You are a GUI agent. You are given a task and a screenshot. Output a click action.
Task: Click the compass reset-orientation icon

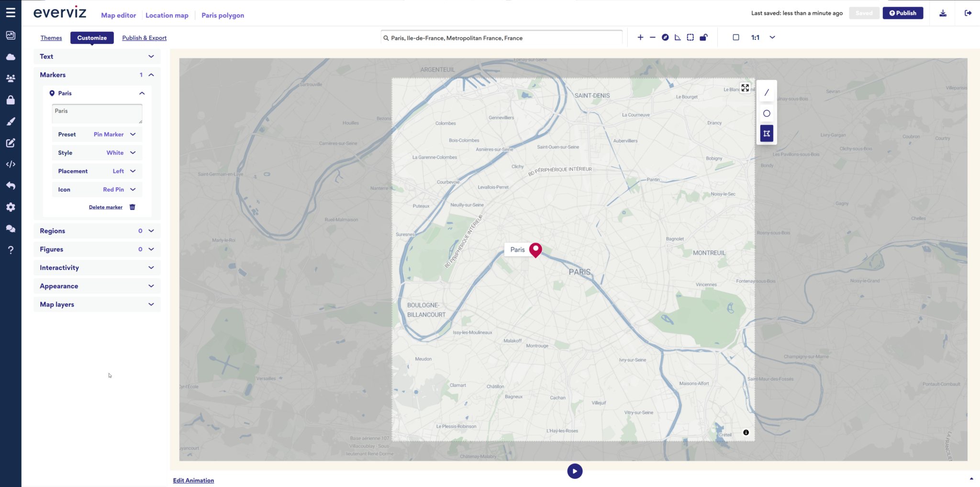(665, 37)
